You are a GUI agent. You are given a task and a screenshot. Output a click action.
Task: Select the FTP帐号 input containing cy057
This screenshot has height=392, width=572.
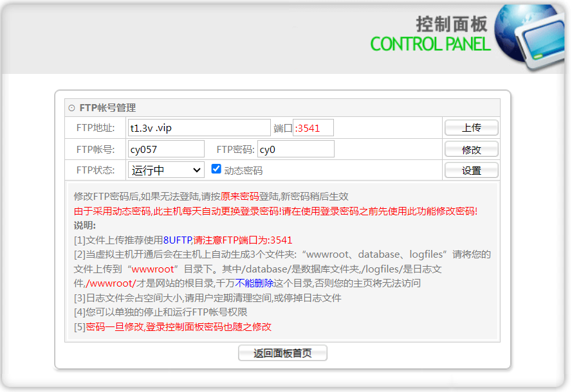(x=166, y=149)
